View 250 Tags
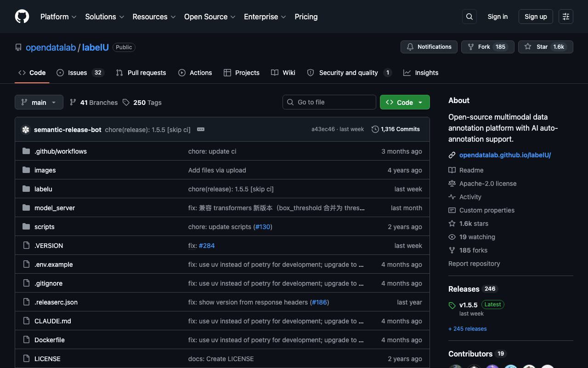 pos(142,102)
